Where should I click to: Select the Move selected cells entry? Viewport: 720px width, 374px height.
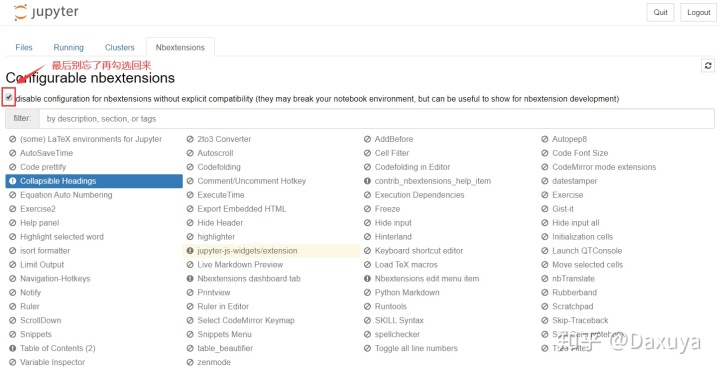[x=587, y=265]
